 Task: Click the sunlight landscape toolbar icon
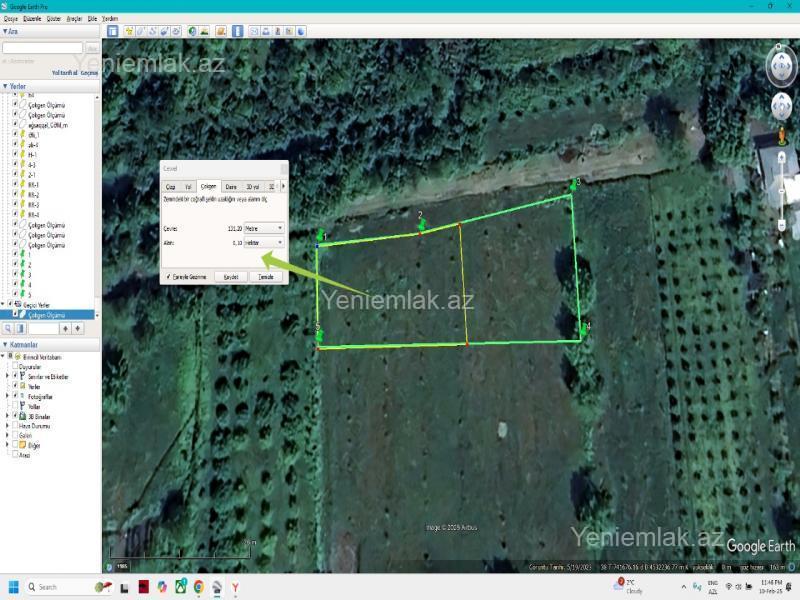tap(205, 31)
